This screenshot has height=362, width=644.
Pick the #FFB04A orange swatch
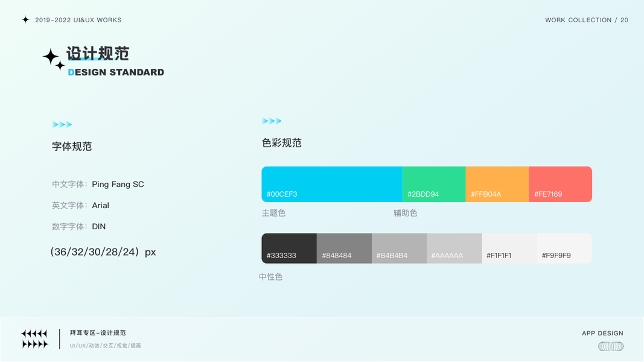tap(497, 184)
